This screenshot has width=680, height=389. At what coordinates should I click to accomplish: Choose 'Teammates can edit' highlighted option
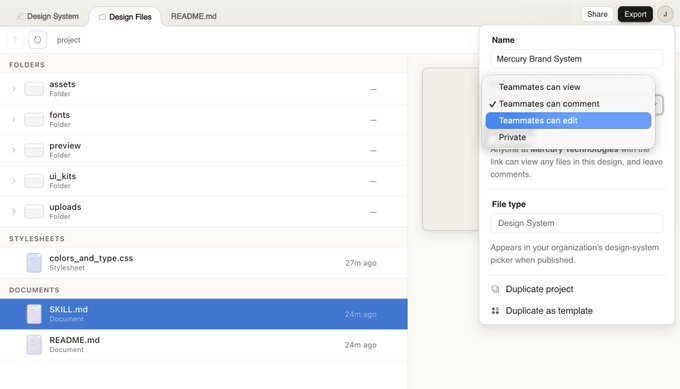(x=568, y=121)
